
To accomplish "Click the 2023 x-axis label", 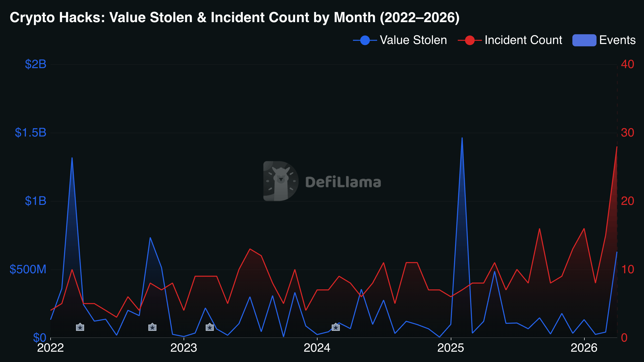I will pyautogui.click(x=184, y=348).
